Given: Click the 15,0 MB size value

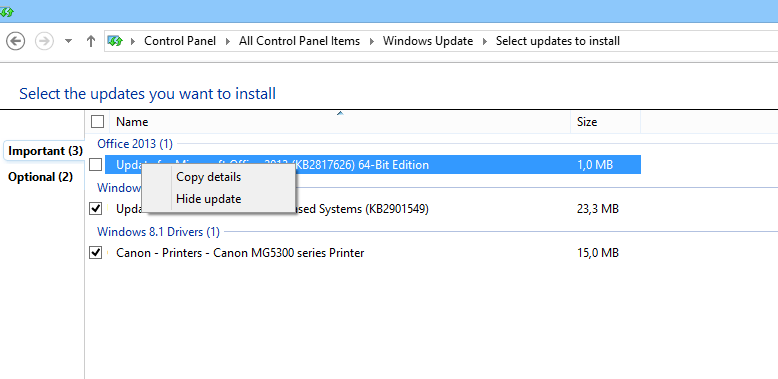Looking at the screenshot, I should pyautogui.click(x=598, y=253).
